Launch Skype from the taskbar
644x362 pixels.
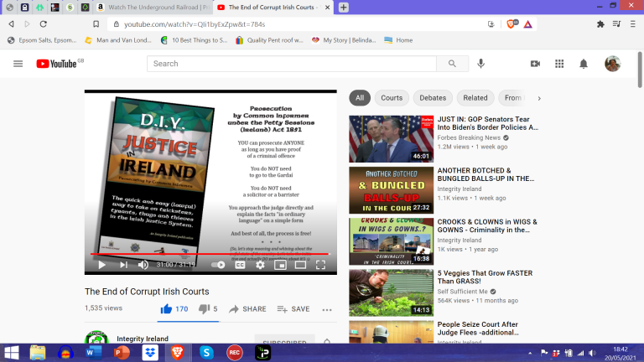pyautogui.click(x=206, y=353)
